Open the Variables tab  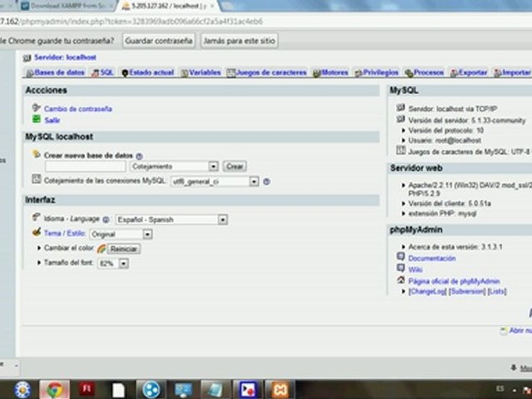(201, 73)
